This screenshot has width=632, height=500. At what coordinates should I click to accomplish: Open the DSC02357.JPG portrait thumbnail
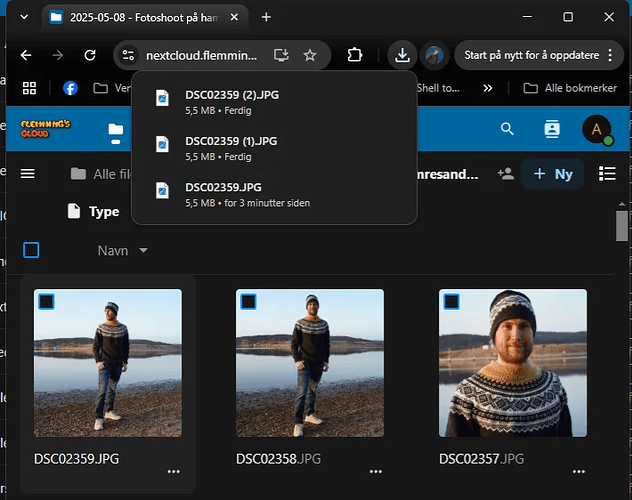513,365
